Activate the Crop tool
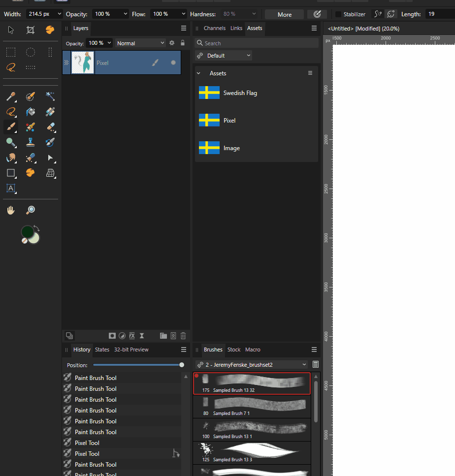This screenshot has width=455, height=476. click(30, 30)
